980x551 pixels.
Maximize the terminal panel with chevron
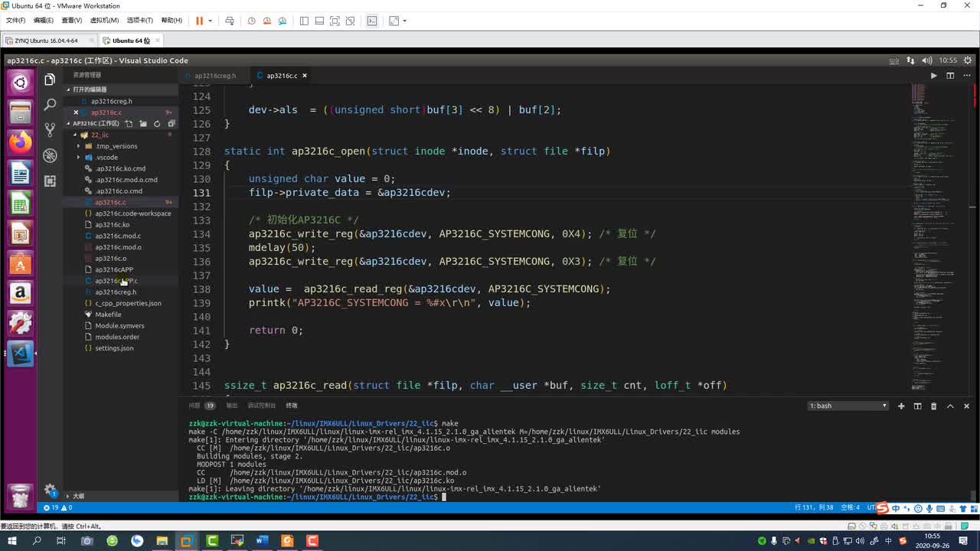coord(951,406)
